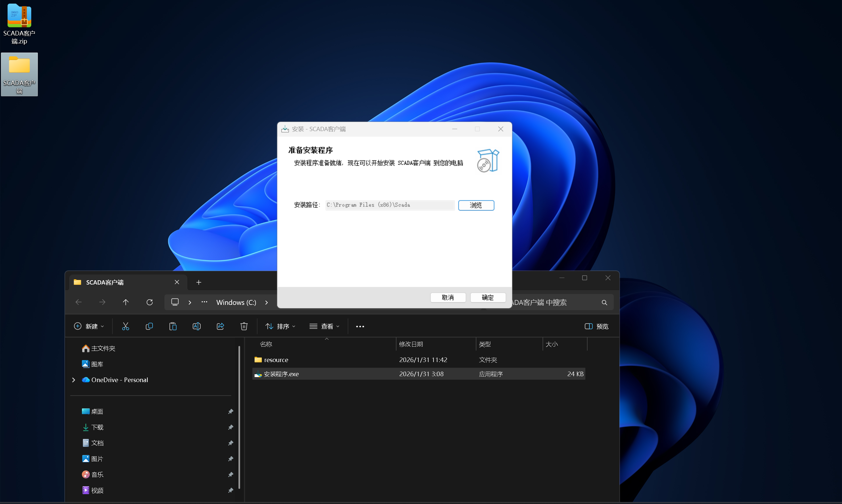
Task: Click the Paste clipboard icon
Action: coord(173,326)
